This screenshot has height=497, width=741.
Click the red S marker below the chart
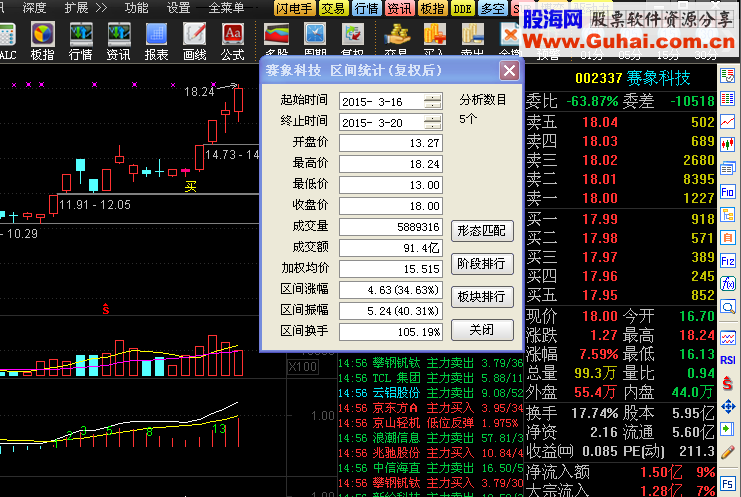click(x=106, y=309)
